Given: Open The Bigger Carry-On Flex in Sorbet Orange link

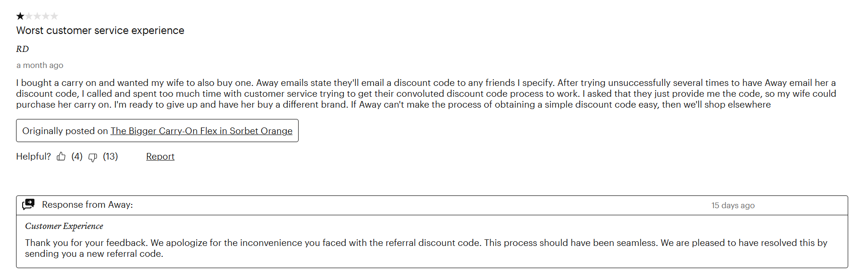Looking at the screenshot, I should pos(201,131).
